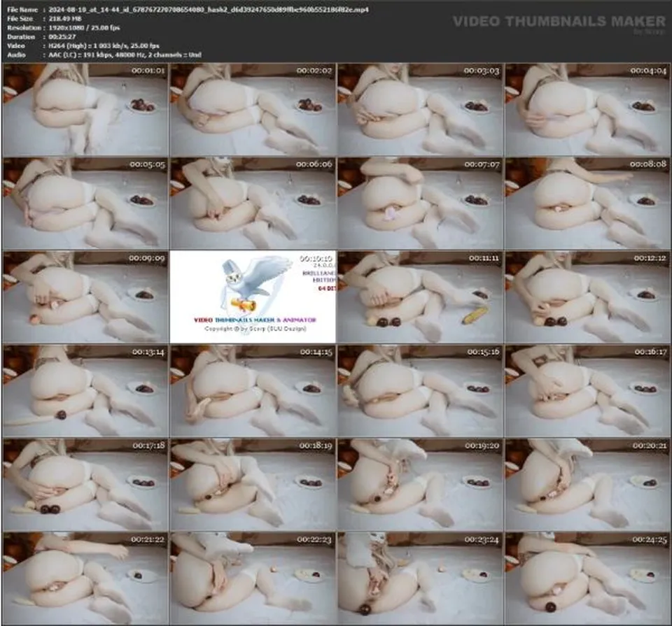Click the frame with timestamp 00:03:03
The image size is (672, 626).
click(420, 110)
